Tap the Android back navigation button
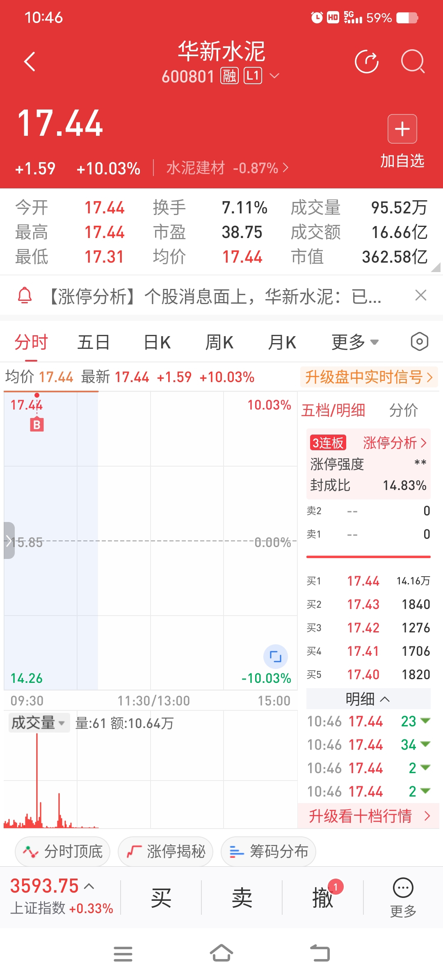The image size is (443, 980). 320,953
